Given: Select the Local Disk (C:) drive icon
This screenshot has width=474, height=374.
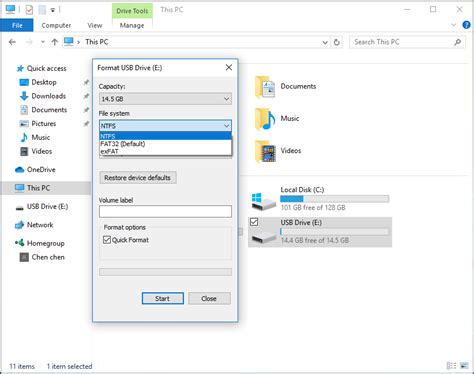Looking at the screenshot, I should pos(264,201).
